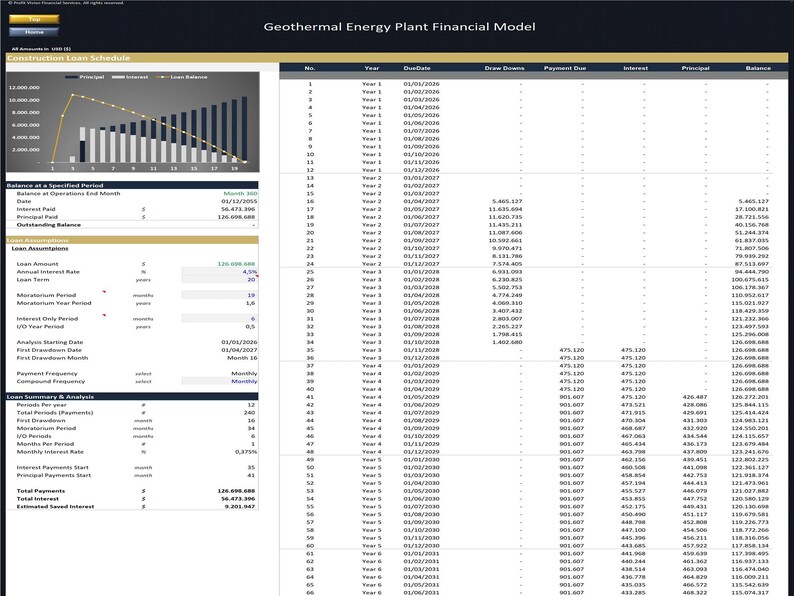Select the Interest Only Period input 6

(219, 319)
